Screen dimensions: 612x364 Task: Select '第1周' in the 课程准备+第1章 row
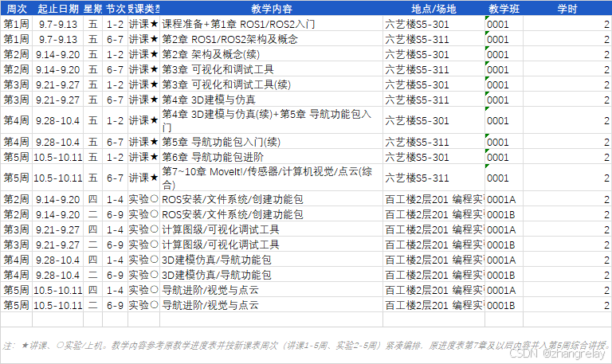click(x=17, y=24)
